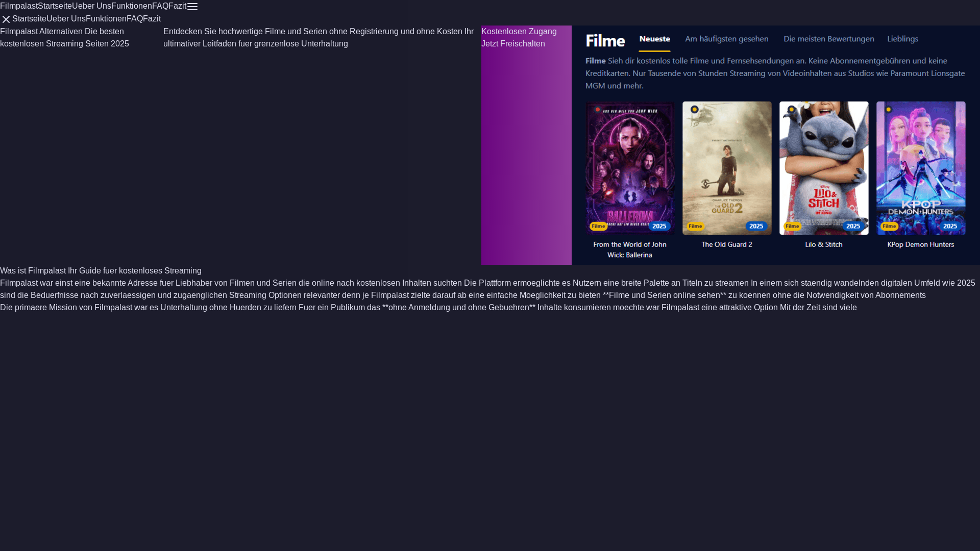This screenshot has width=980, height=551.
Task: Switch to the Neueste tab
Action: coord(655,39)
